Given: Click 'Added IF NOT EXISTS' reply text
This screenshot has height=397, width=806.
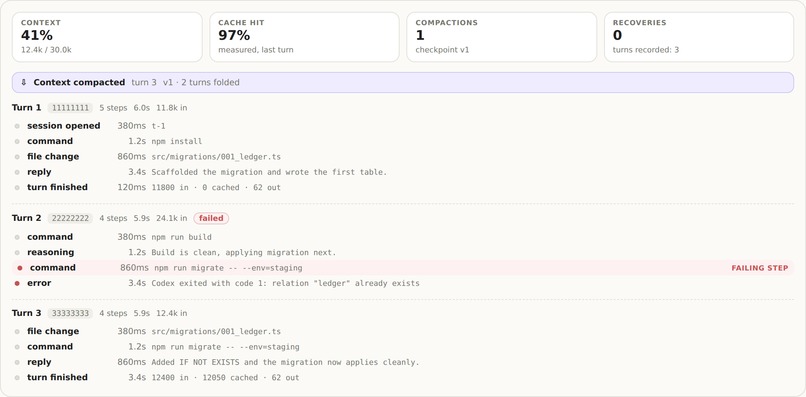Looking at the screenshot, I should [285, 362].
